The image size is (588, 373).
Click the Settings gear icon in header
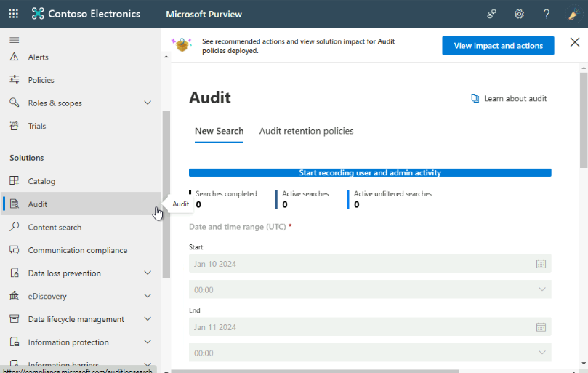pyautogui.click(x=519, y=14)
